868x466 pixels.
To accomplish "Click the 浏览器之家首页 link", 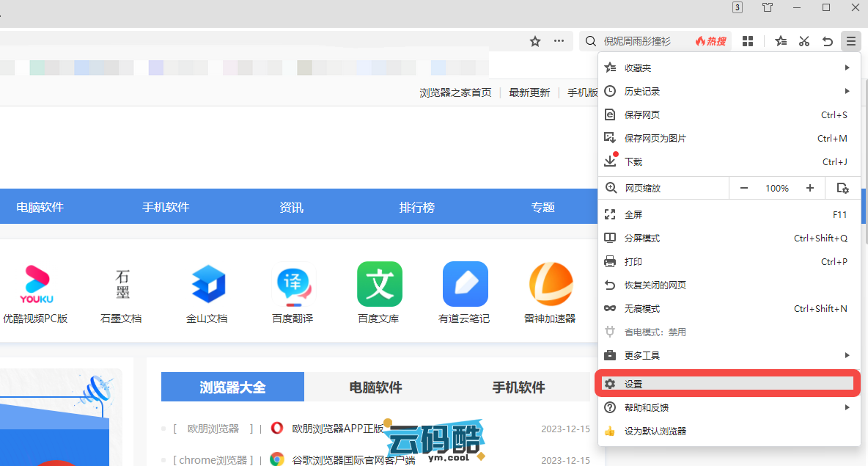I will click(455, 92).
